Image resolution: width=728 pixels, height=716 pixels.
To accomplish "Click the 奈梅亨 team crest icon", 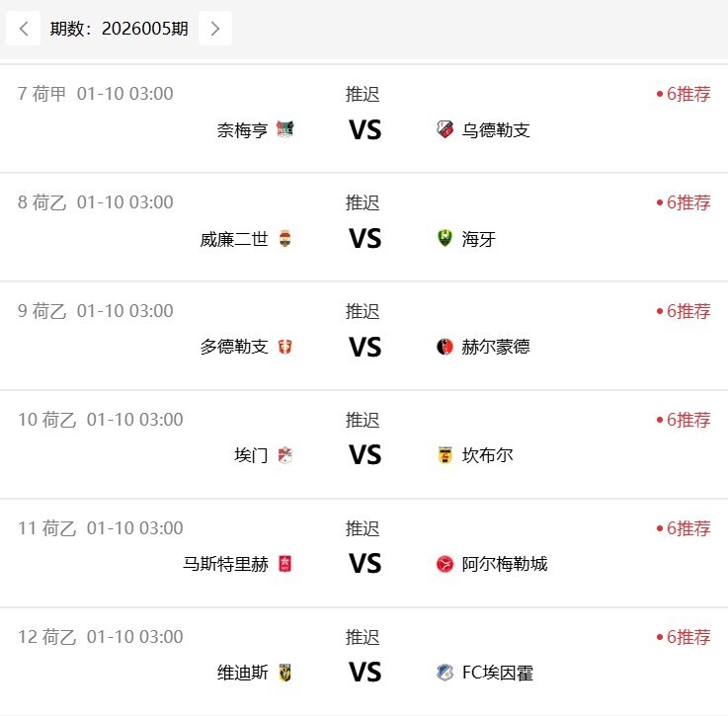I will click(285, 129).
